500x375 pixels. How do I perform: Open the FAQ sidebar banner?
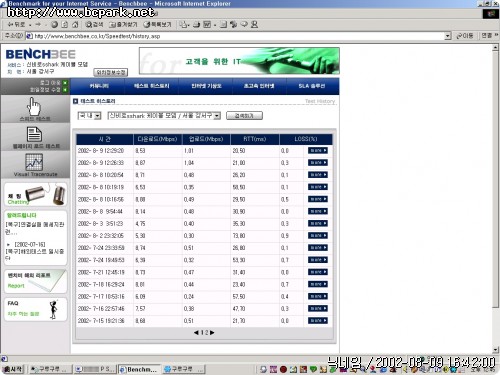coord(35,309)
